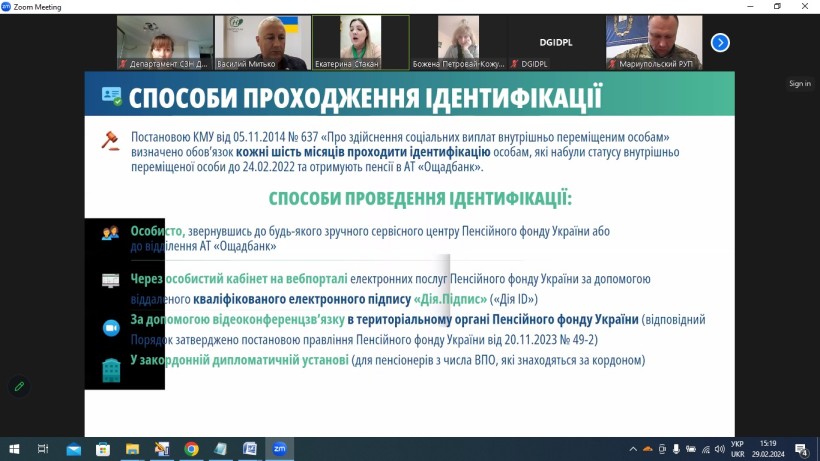Open the Mail app on taskbar
The width and height of the screenshot is (820, 461).
(x=74, y=449)
